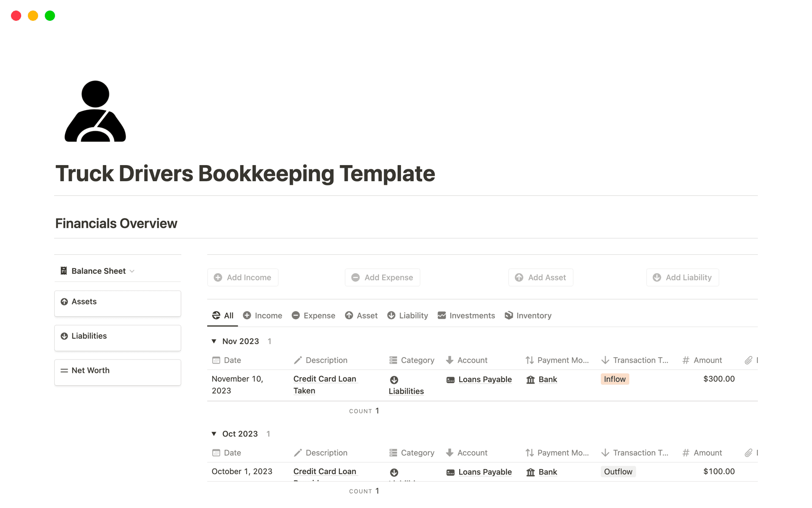Image resolution: width=812 pixels, height=508 pixels.
Task: Click the Category column header icon
Action: click(394, 360)
